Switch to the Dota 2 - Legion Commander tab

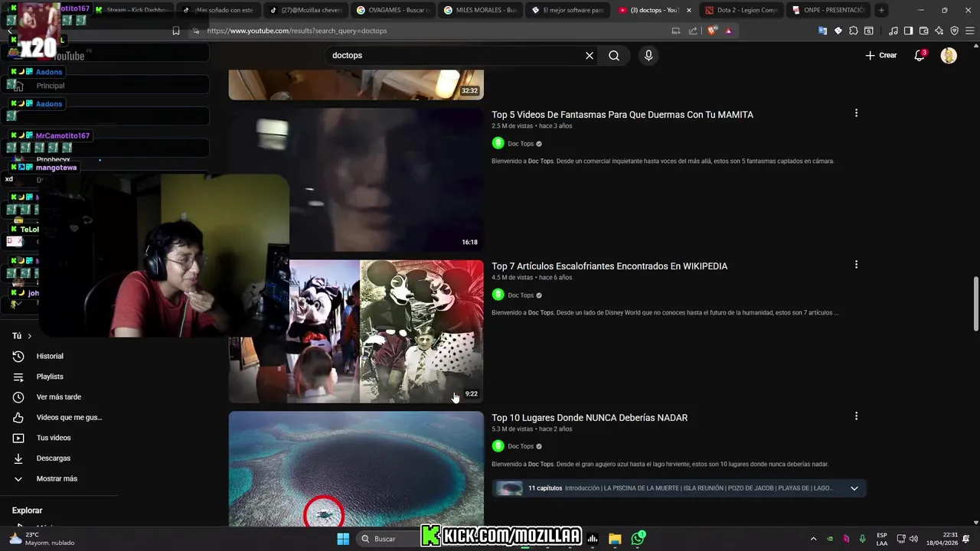pyautogui.click(x=742, y=10)
